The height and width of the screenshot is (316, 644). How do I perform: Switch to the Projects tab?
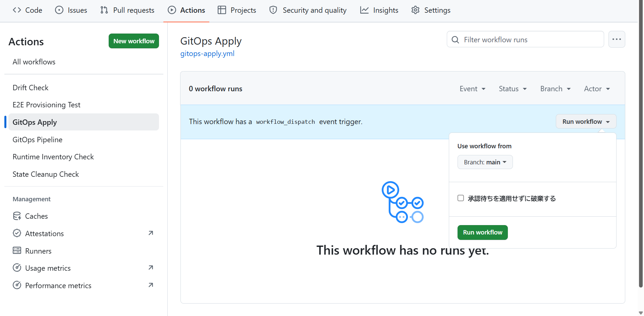237,10
